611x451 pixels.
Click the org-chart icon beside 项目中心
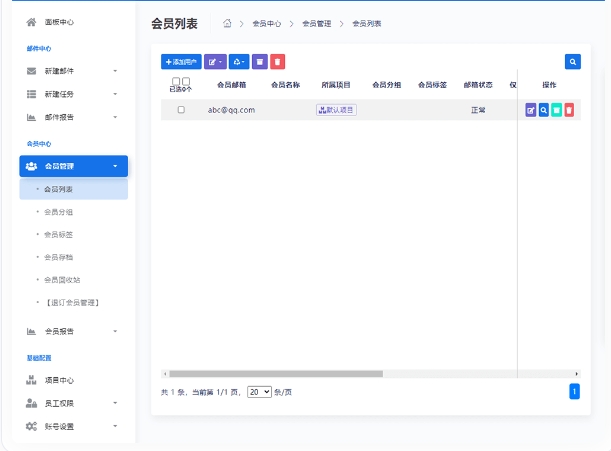tap(32, 380)
